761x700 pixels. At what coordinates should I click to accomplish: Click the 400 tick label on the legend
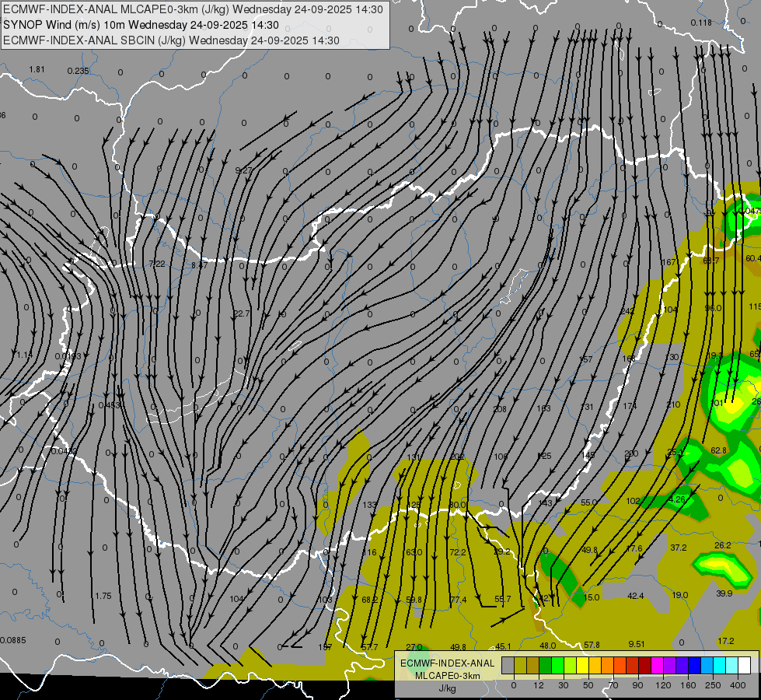click(x=738, y=685)
